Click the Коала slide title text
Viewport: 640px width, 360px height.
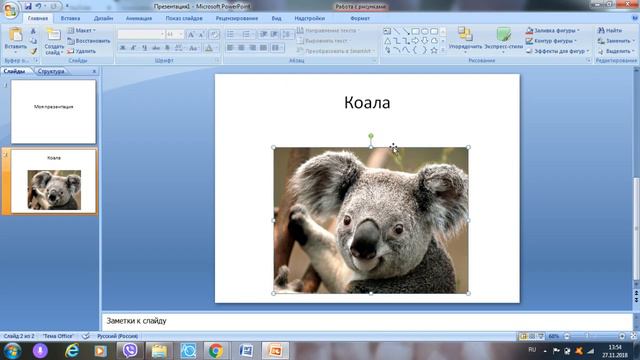pyautogui.click(x=367, y=102)
